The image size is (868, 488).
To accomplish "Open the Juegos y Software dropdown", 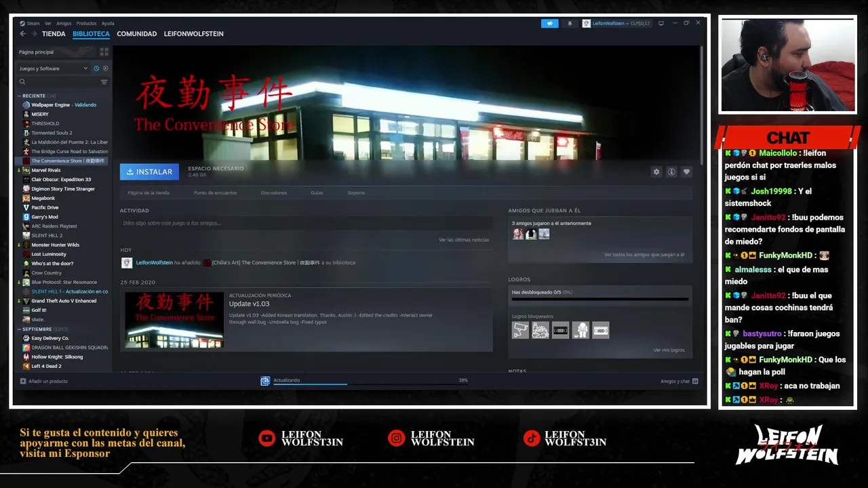I will (x=53, y=68).
